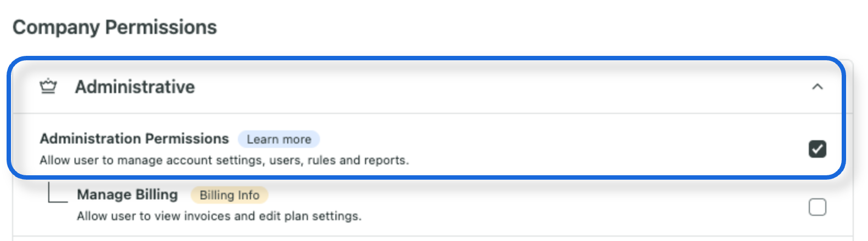Screen dimensions: 868x241
Task: Click "rules and reports" in the permissions description
Action: click(358, 160)
